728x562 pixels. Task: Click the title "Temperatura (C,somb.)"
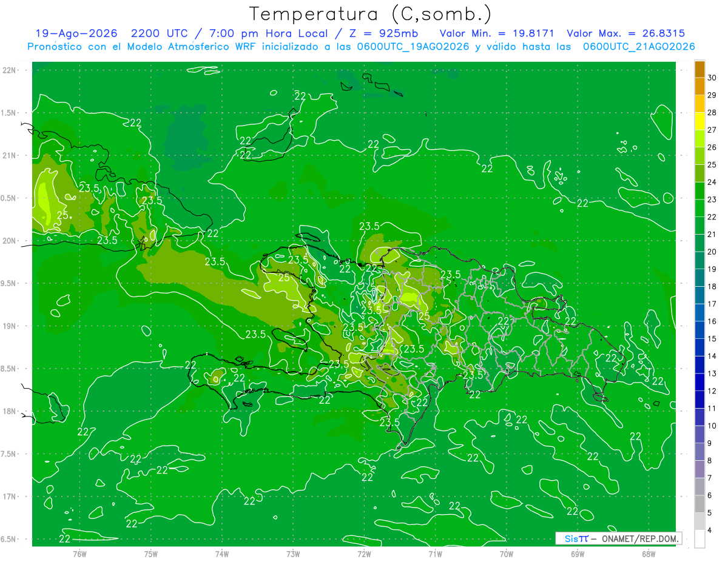371,14
